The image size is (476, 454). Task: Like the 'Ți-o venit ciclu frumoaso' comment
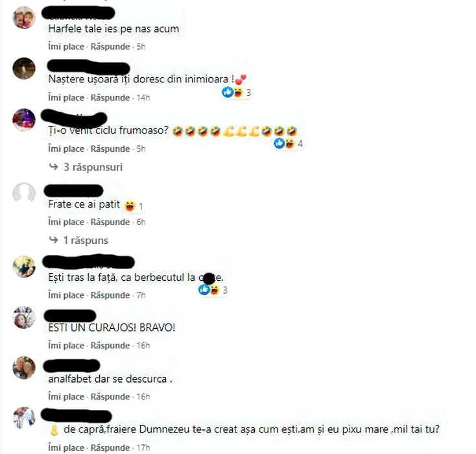(x=66, y=149)
